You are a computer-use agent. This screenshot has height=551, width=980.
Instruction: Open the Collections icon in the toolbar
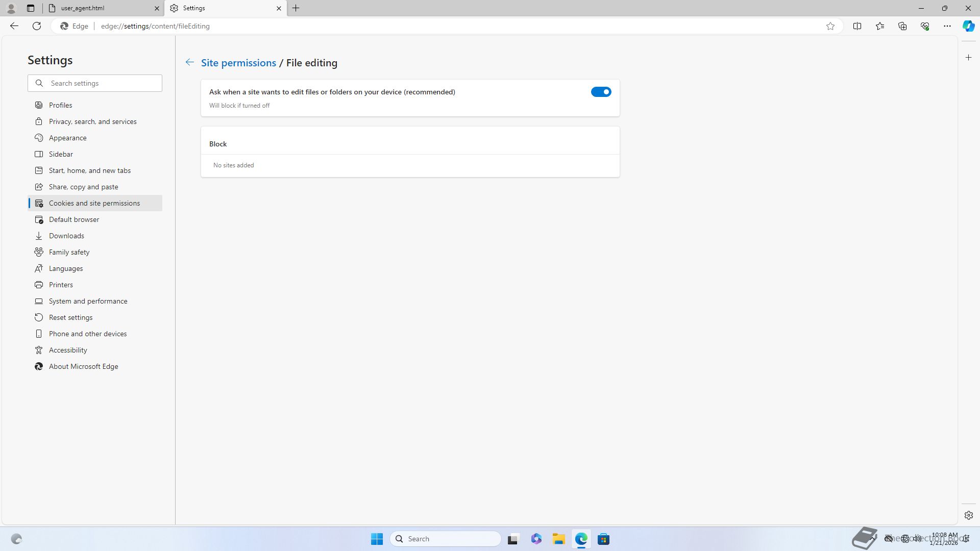coord(902,26)
